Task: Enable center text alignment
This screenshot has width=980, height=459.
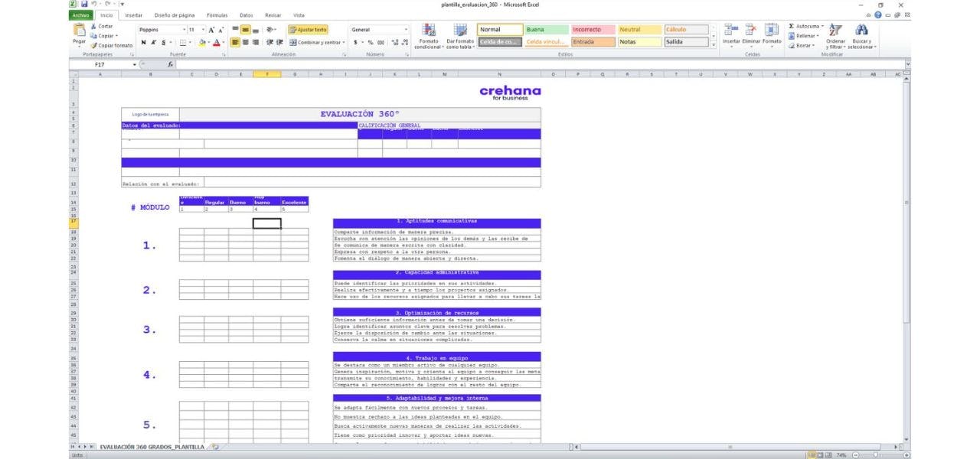Action: click(x=245, y=42)
